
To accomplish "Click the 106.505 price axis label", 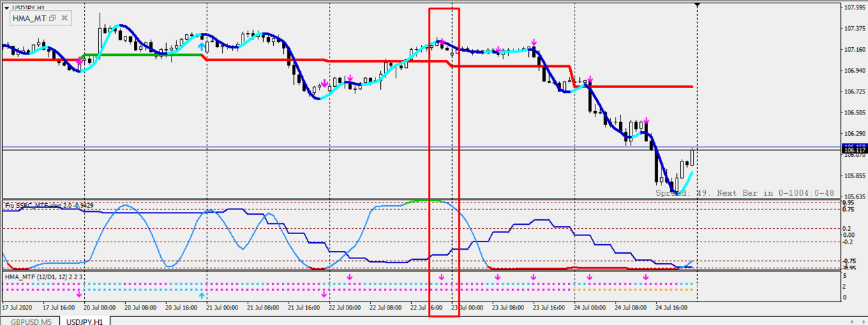I will (854, 112).
